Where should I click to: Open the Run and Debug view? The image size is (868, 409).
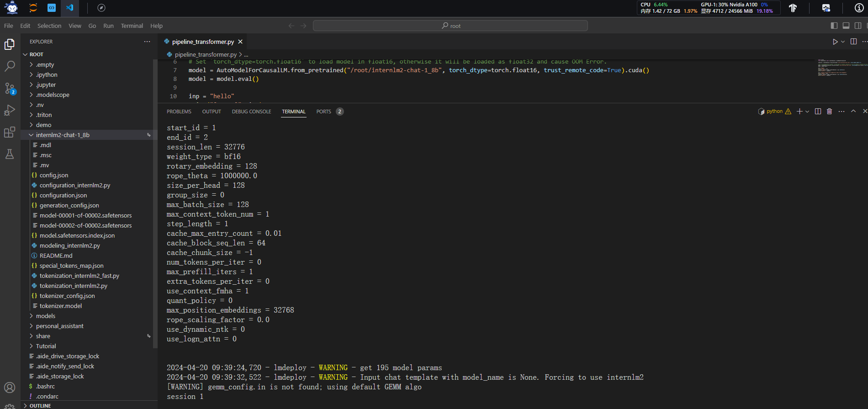(x=10, y=110)
